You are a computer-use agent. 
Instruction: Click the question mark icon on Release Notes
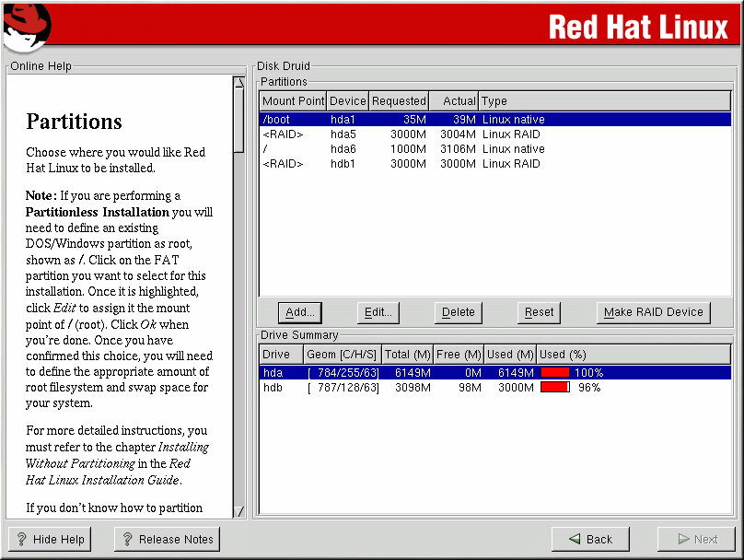pos(128,540)
